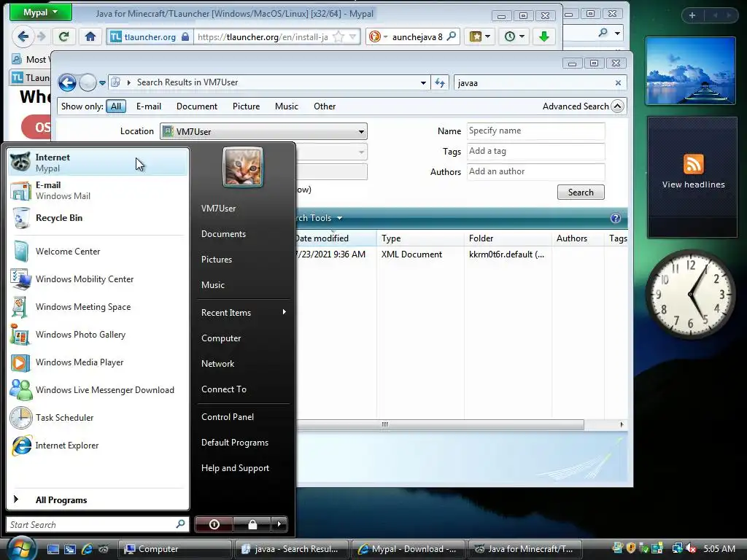747x560 pixels.
Task: Click the Windows Start orb
Action: tap(20, 548)
